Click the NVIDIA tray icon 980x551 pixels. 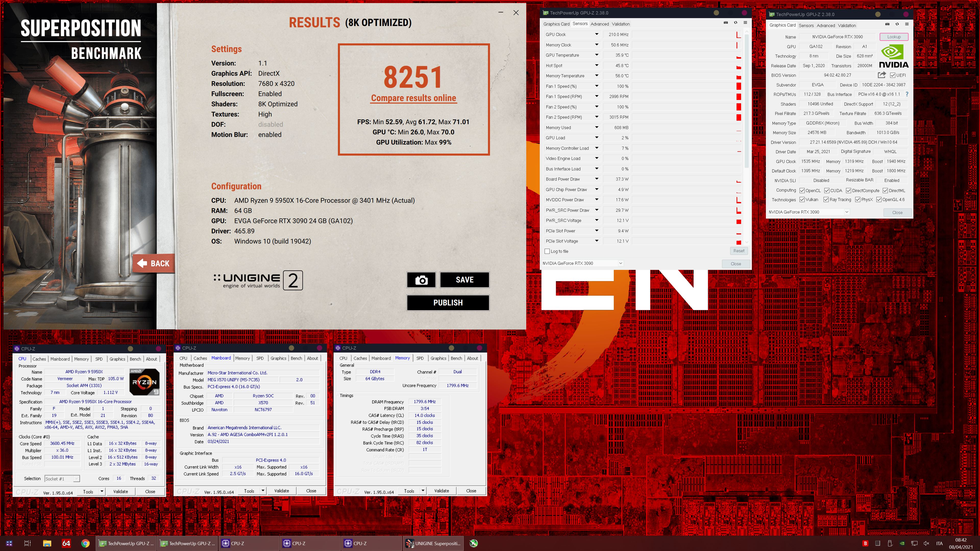(x=902, y=543)
